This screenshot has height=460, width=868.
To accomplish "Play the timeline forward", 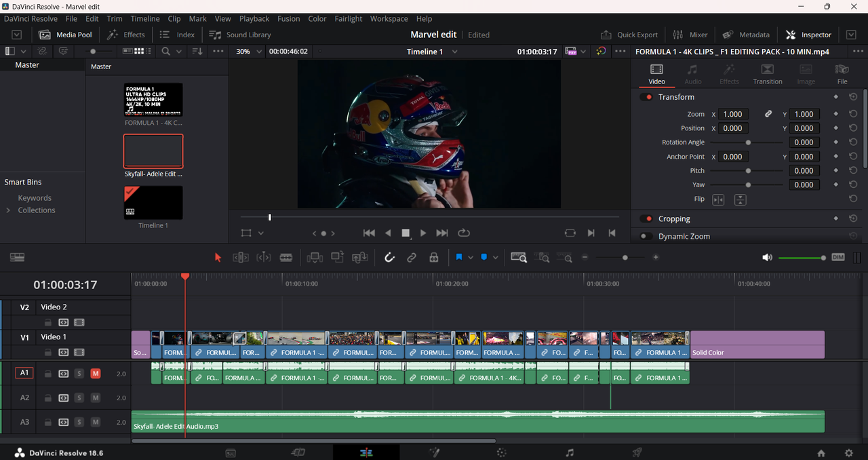I will [423, 233].
